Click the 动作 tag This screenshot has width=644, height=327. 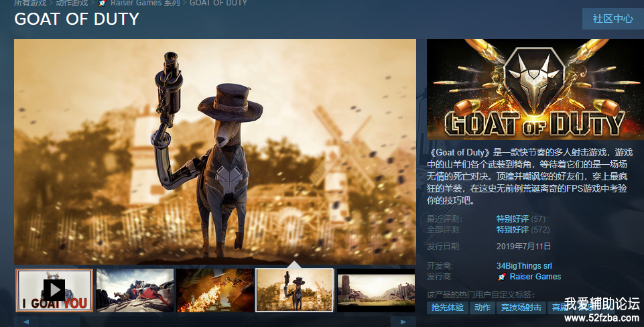[x=482, y=308]
